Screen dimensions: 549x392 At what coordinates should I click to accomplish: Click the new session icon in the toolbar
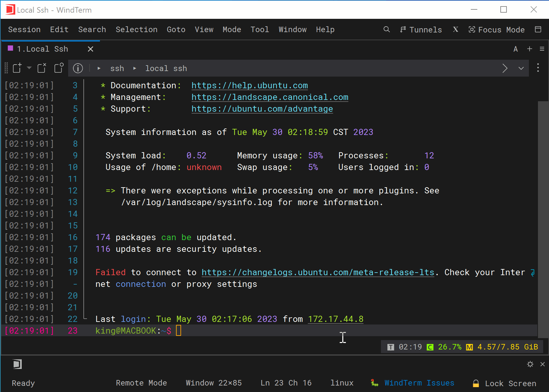tap(17, 68)
